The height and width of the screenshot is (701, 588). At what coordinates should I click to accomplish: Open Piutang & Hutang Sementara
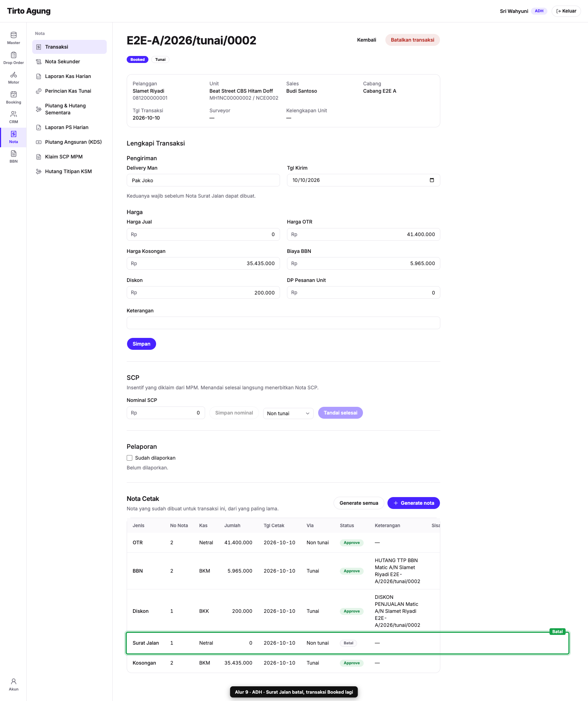coord(69,109)
